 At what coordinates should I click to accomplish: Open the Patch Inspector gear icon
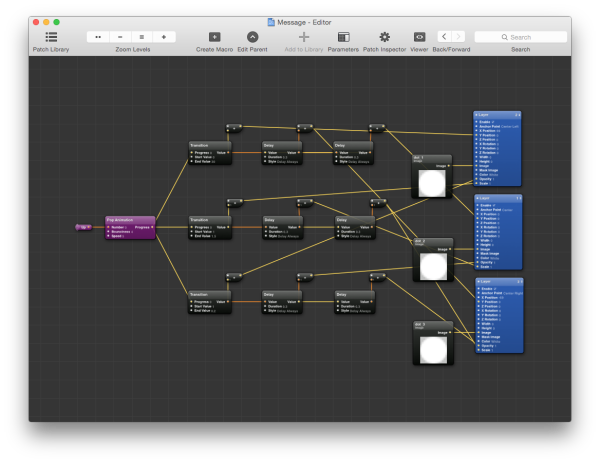click(x=385, y=37)
